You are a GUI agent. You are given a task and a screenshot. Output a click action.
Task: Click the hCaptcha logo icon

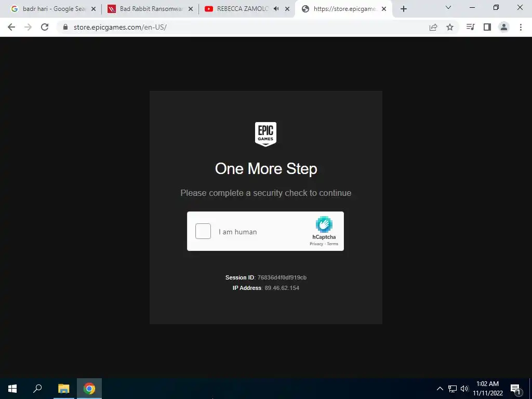click(324, 224)
